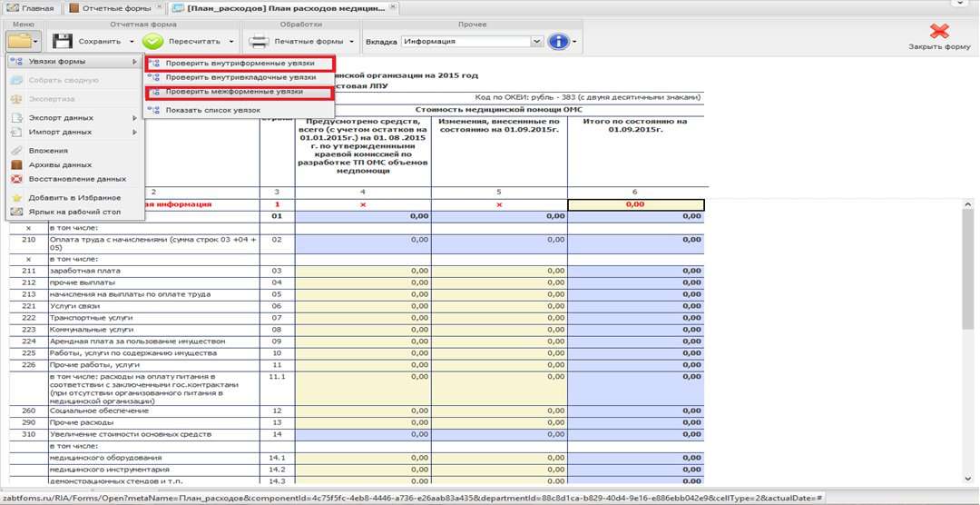Click the vertical scrollbar thumb

[x=968, y=269]
